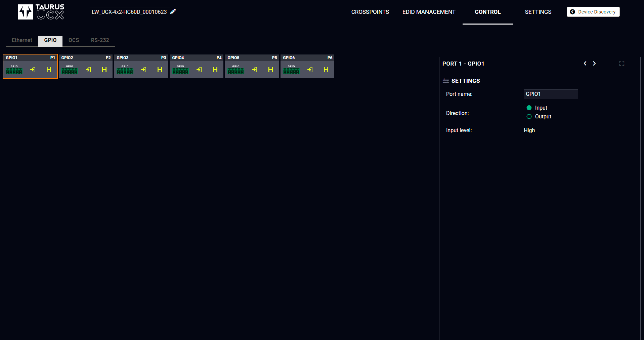Click GPIO3 high level H indicator
The width and height of the screenshot is (644, 340).
tap(160, 70)
